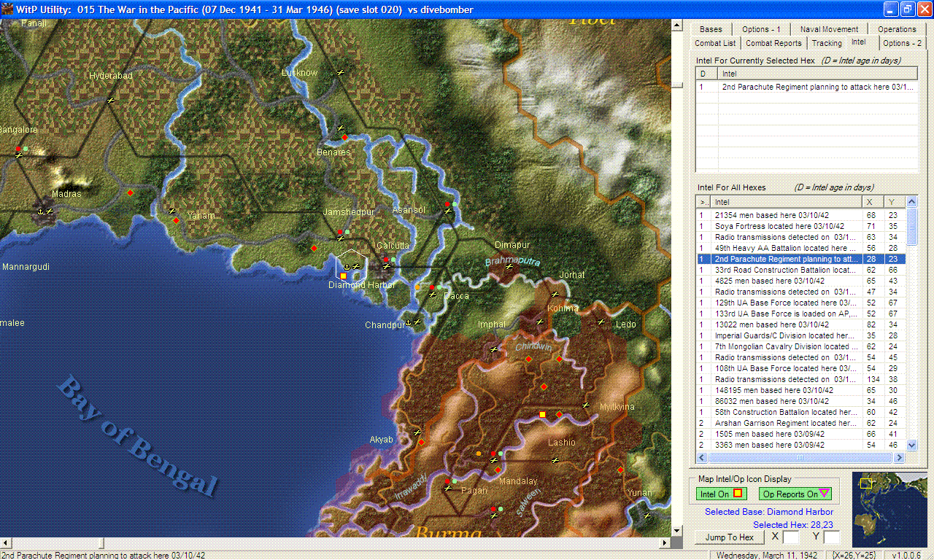Image resolution: width=934 pixels, height=560 pixels.
Task: Switch to the Options - 2 tab
Action: 902,43
